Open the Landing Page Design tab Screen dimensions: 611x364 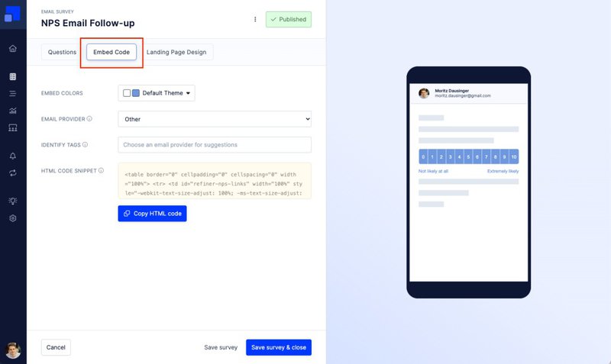coord(176,52)
